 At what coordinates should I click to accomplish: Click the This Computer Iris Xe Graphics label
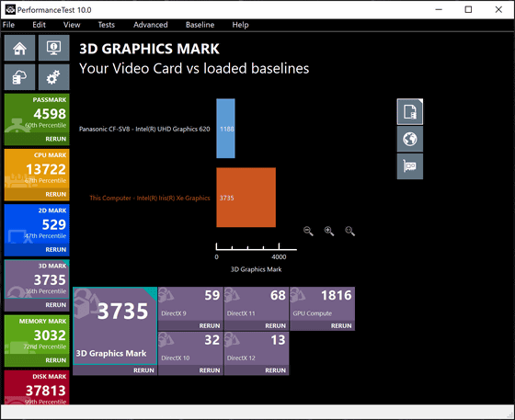(150, 198)
